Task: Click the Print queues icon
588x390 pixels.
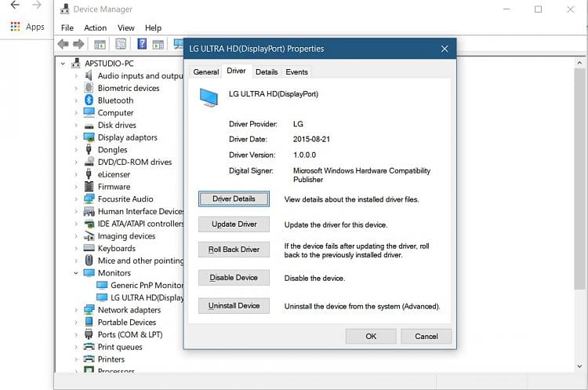Action: click(89, 346)
